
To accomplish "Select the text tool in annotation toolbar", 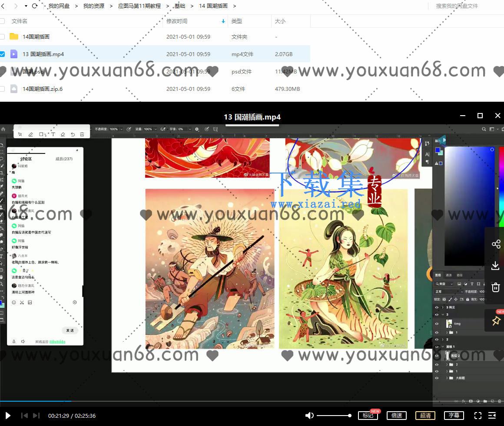I will (x=53, y=134).
